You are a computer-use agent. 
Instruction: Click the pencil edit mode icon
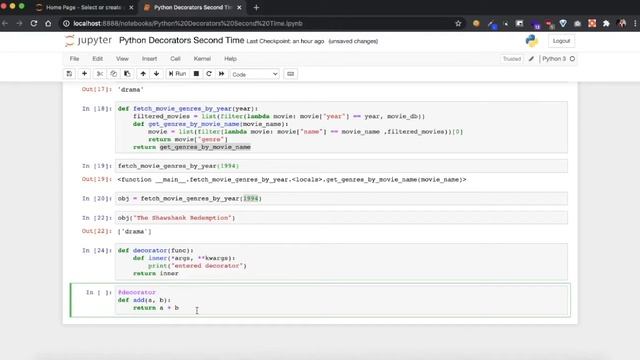531,59
